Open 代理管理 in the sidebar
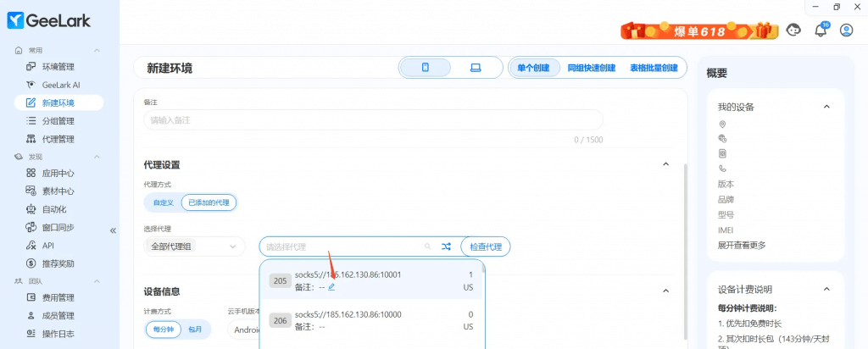Image resolution: width=868 pixels, height=349 pixels. pyautogui.click(x=58, y=139)
